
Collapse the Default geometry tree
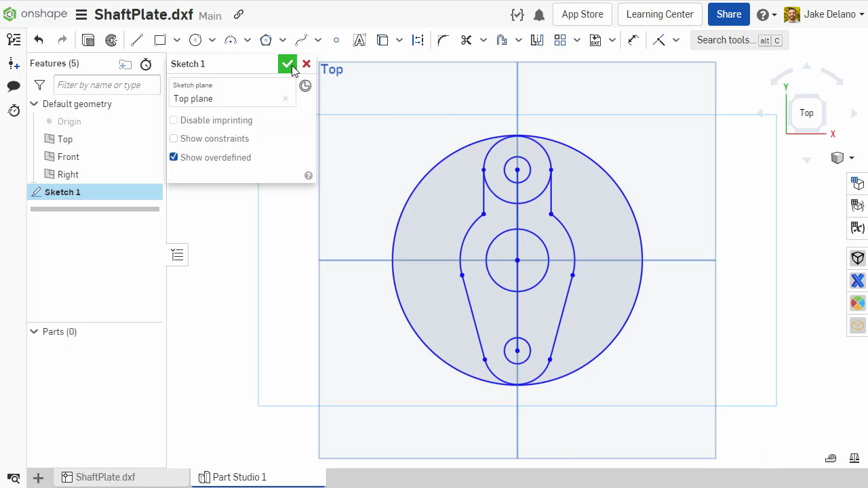pyautogui.click(x=34, y=104)
